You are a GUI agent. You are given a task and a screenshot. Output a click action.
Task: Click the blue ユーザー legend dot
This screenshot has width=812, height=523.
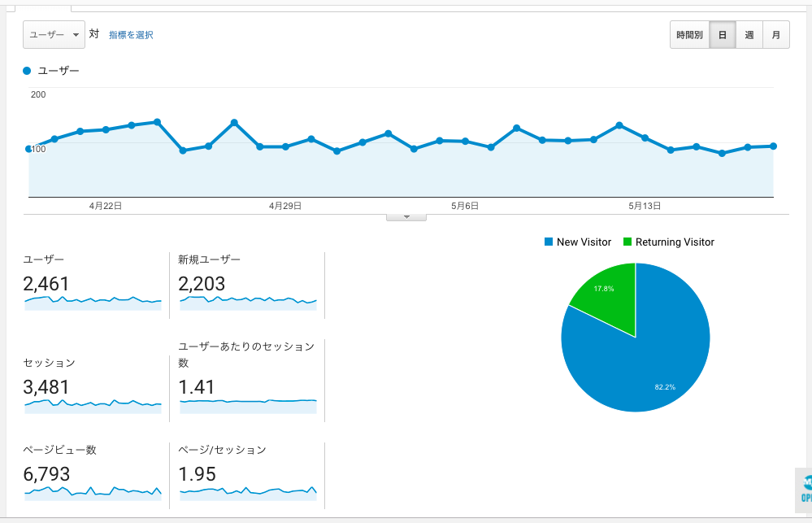pyautogui.click(x=28, y=72)
